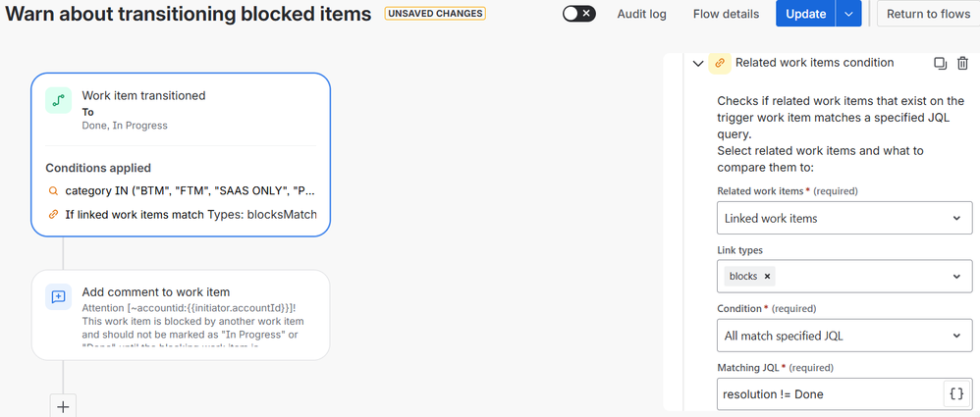This screenshot has height=417, width=980.
Task: Duplicate the Related work items condition
Action: (941, 63)
